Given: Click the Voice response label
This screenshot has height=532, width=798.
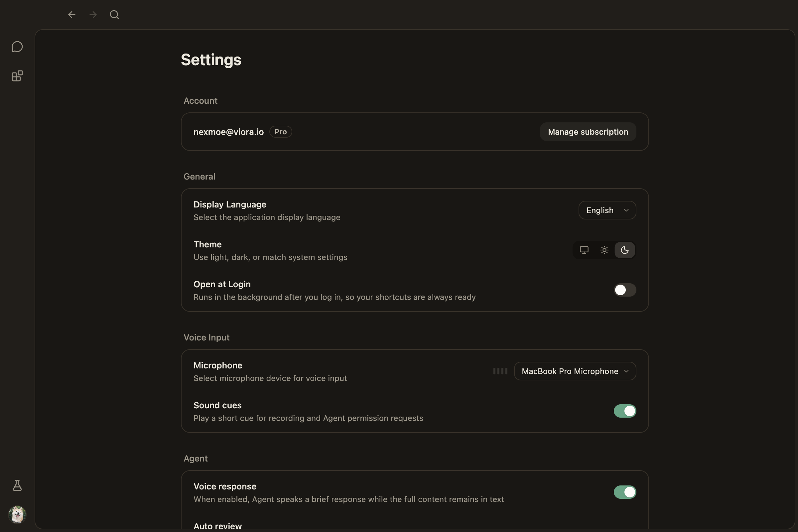Looking at the screenshot, I should [x=225, y=486].
